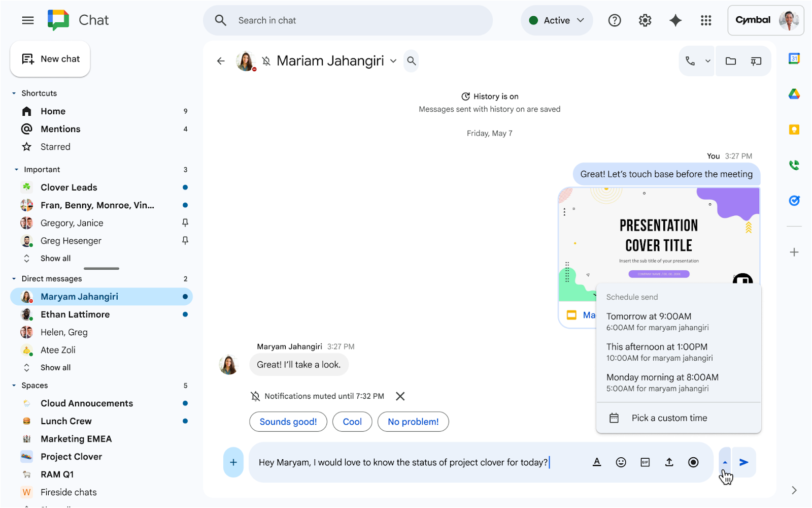
Task: Open emoji picker in message compose bar
Action: [621, 462]
